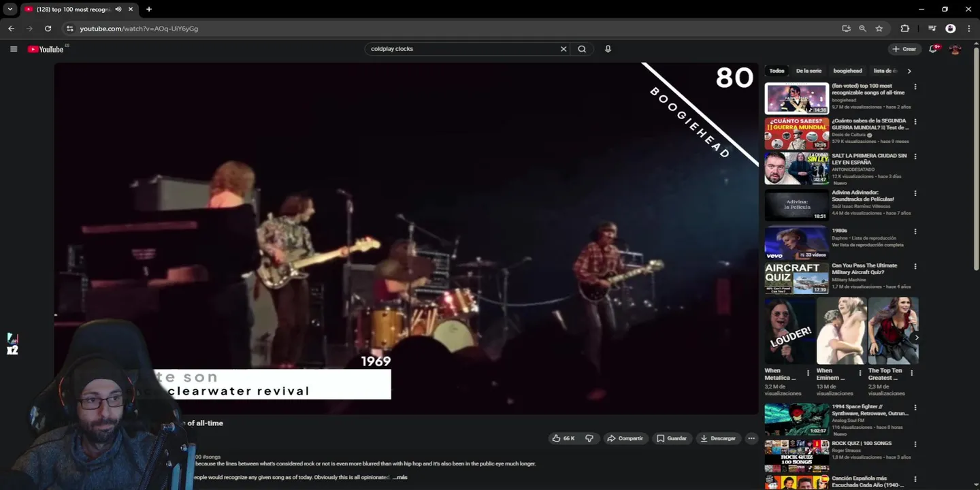Install app icon in the address bar
This screenshot has height=490, width=980.
pos(846,29)
